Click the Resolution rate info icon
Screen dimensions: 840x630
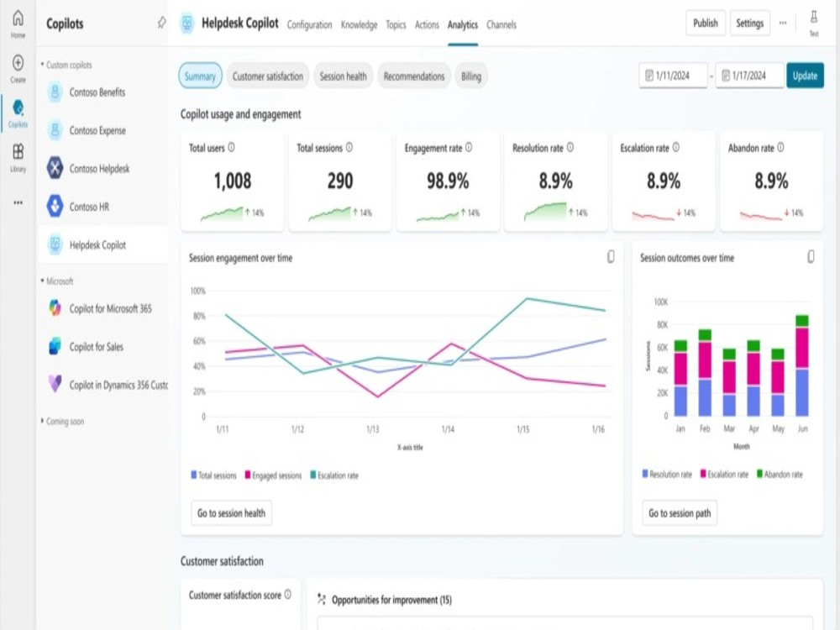[x=570, y=147]
